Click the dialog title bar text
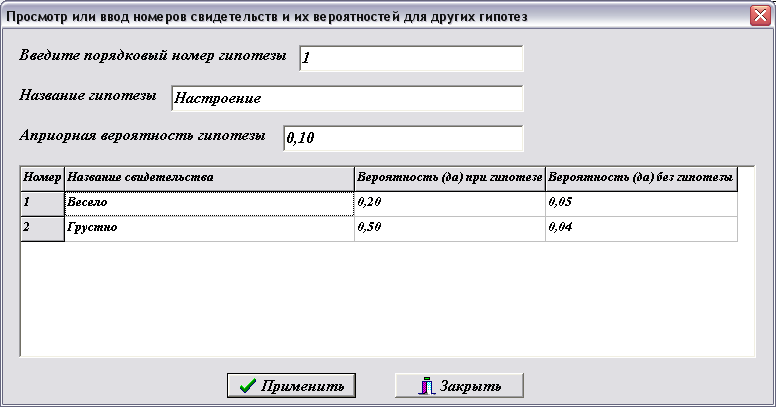 (x=267, y=16)
